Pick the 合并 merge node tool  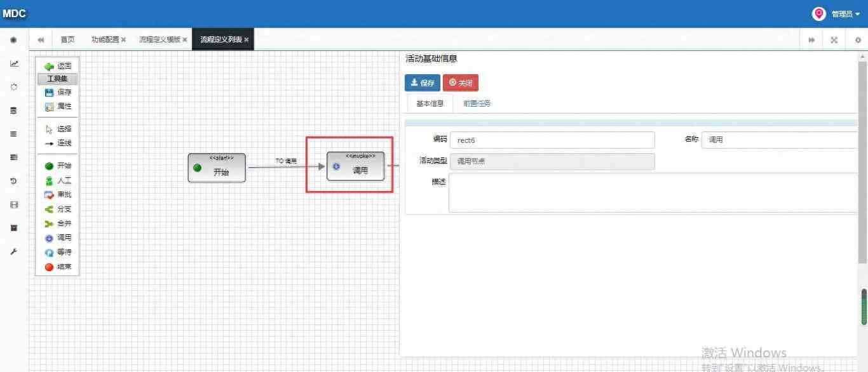point(58,223)
